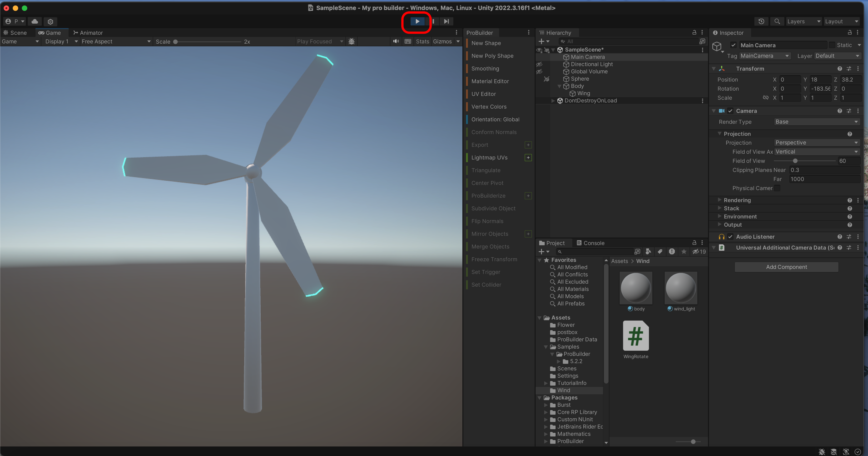Uncheck the Main Camera active checkbox

point(733,45)
